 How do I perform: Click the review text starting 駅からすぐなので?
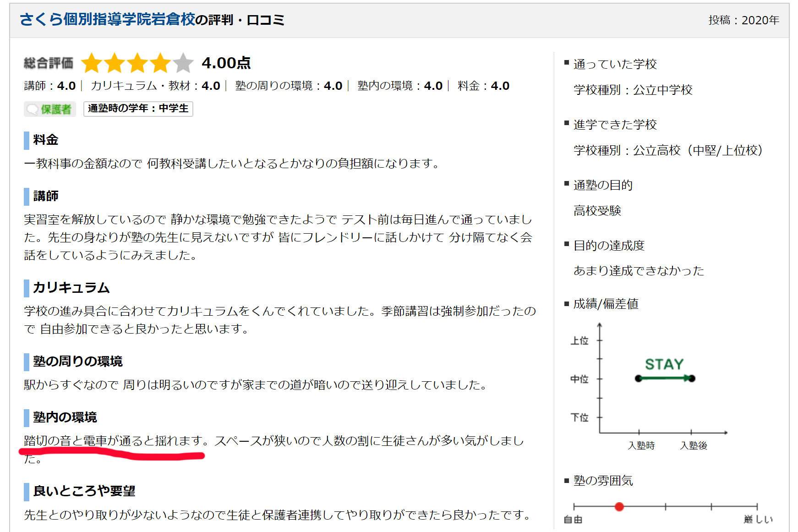click(256, 384)
